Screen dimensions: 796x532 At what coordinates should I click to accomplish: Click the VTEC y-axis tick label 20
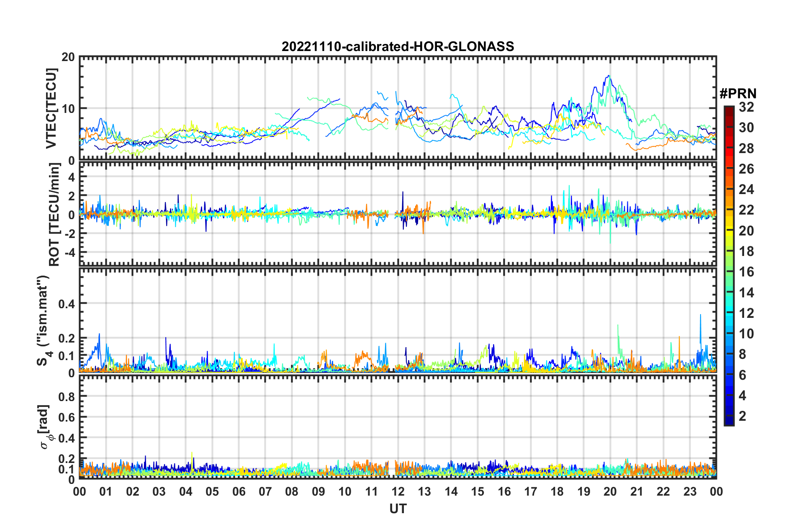click(68, 57)
